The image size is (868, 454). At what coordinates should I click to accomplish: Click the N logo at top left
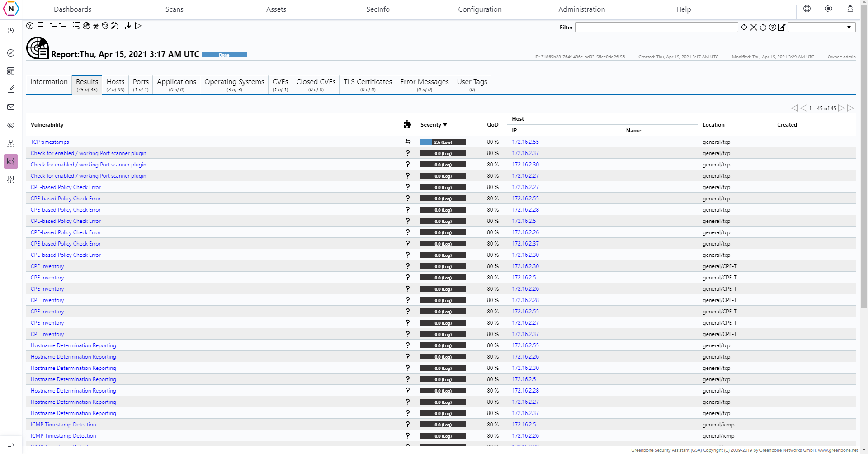coord(11,9)
